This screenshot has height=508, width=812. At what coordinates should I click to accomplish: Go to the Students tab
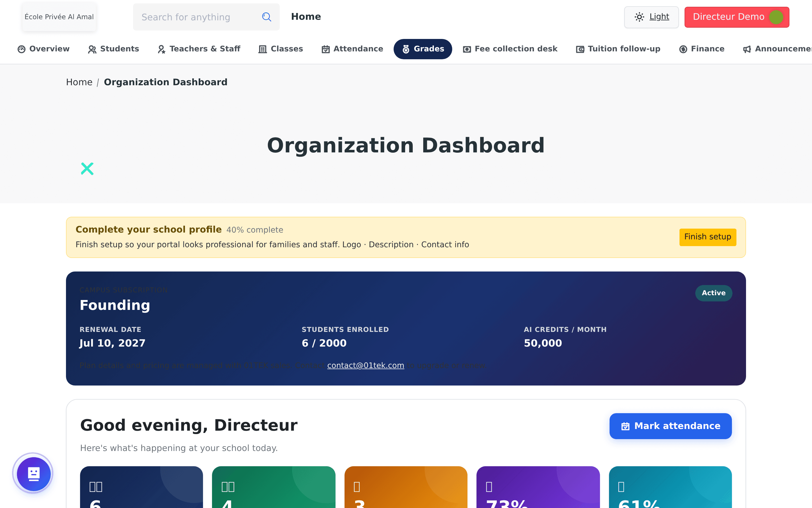(113, 49)
